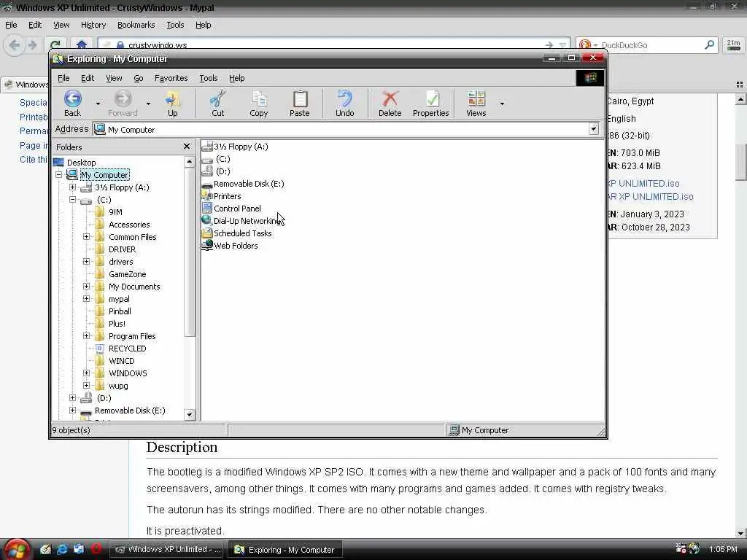Open the browser History menu
The height and width of the screenshot is (560, 747).
(x=93, y=25)
